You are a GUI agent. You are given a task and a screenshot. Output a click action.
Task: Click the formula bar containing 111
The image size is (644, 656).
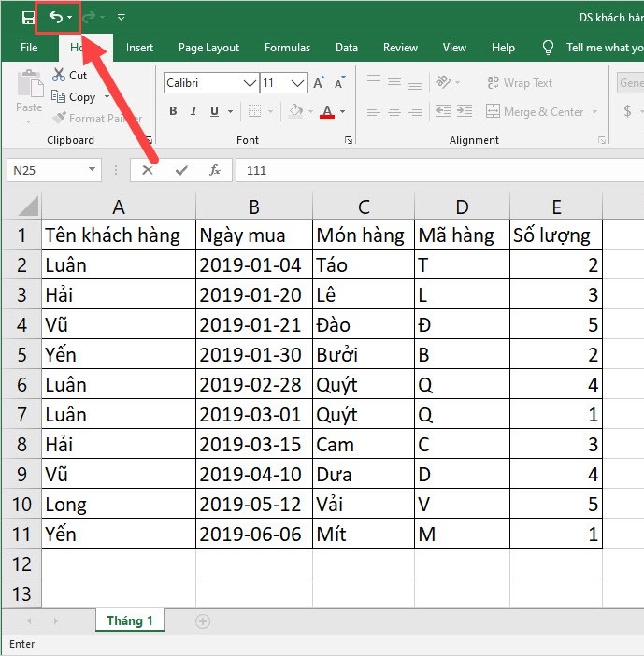point(439,170)
